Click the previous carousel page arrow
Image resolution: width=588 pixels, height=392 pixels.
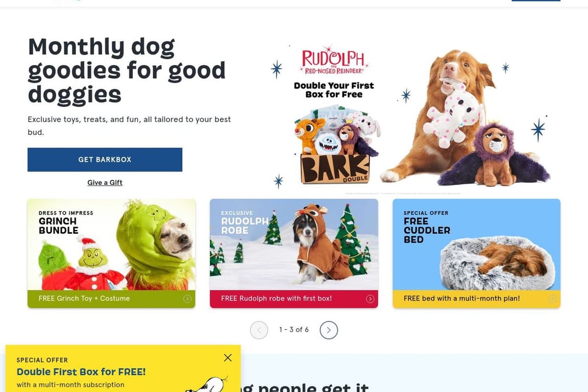pos(259,330)
